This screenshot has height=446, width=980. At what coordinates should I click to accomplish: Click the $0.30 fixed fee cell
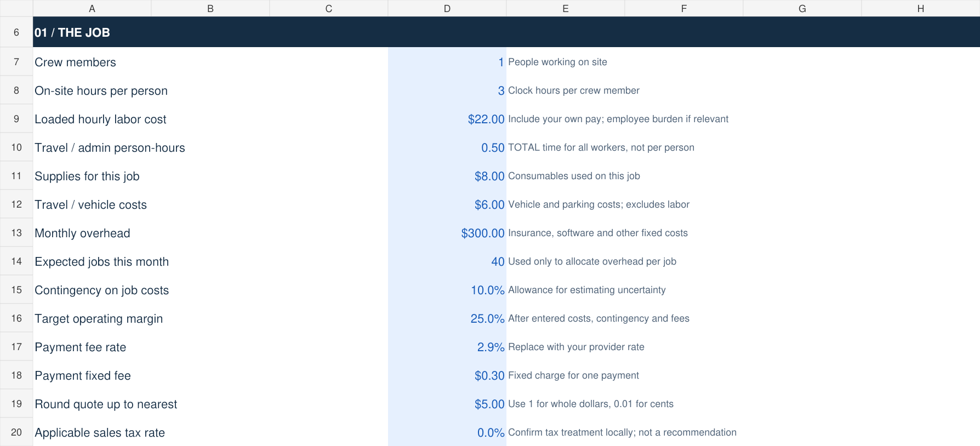[447, 375]
